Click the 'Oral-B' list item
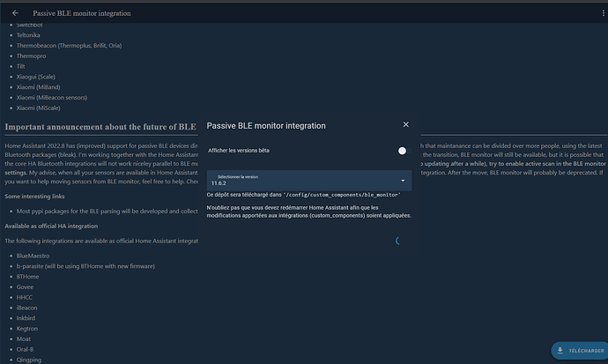The height and width of the screenshot is (364, 608). coord(25,350)
